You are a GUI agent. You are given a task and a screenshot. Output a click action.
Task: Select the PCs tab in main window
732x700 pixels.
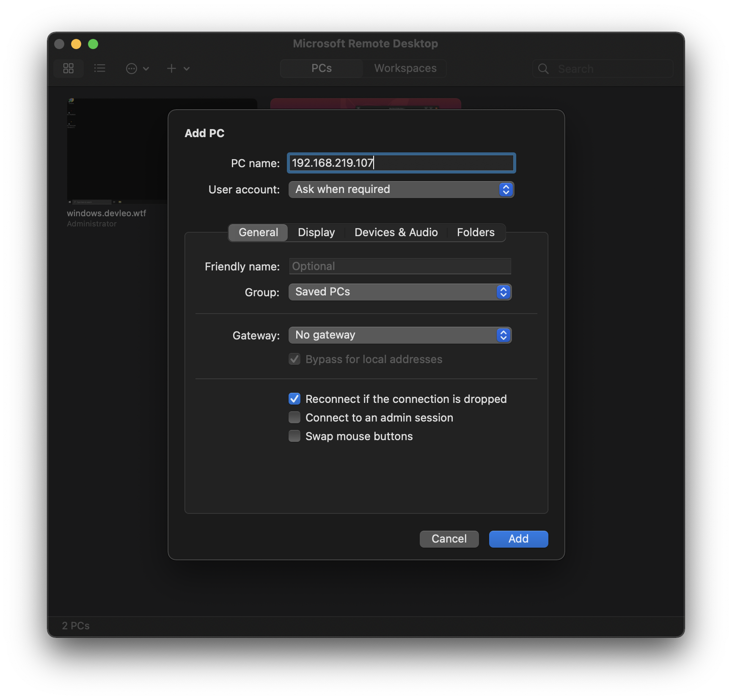[x=322, y=69]
